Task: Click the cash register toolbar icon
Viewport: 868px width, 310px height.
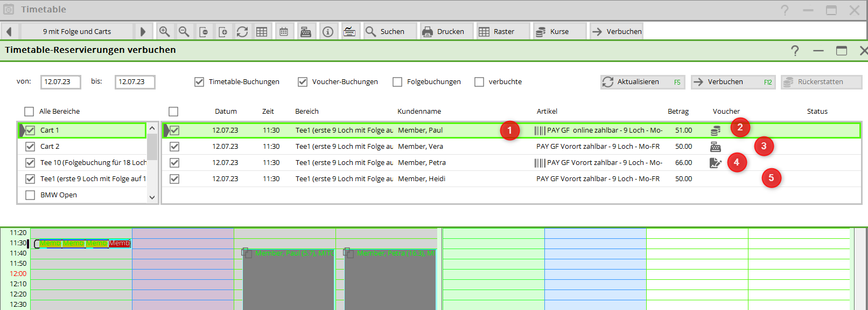Action: (306, 32)
